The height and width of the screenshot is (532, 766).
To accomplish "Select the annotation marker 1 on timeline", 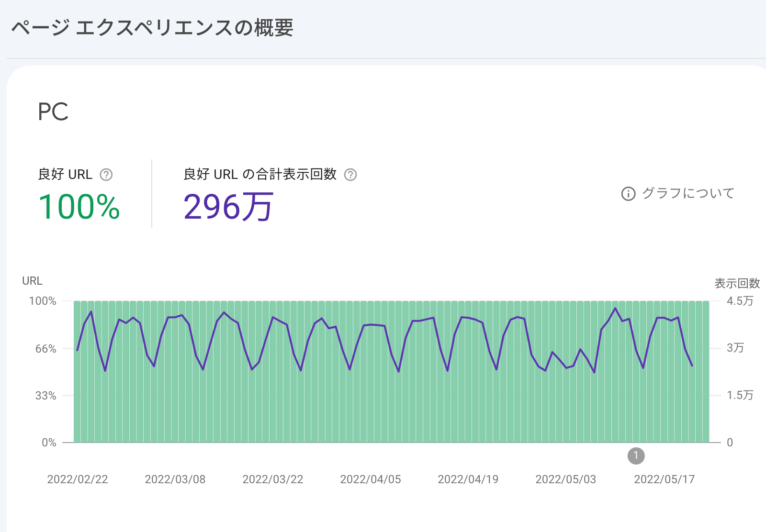I will point(636,455).
